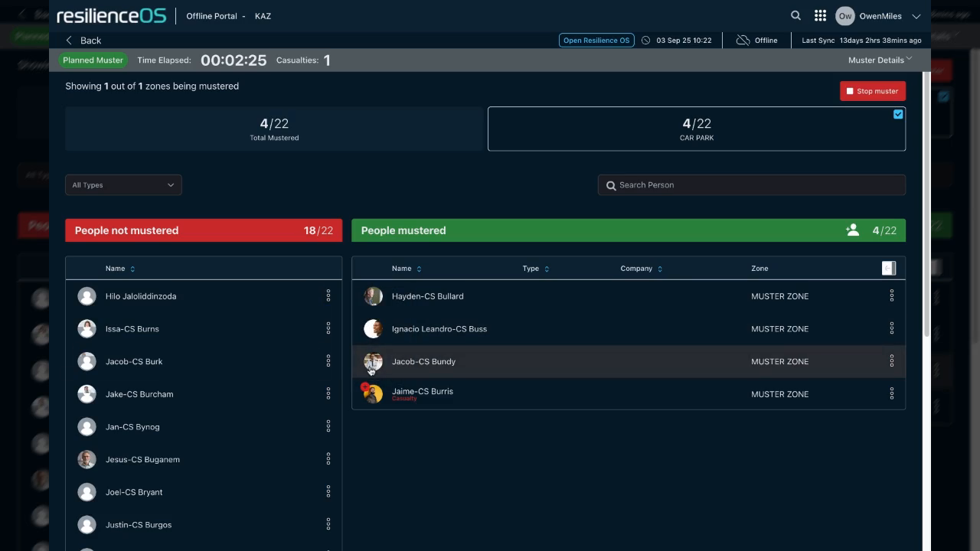Image resolution: width=980 pixels, height=551 pixels.
Task: Click the search magnifier icon in header
Action: pos(795,15)
